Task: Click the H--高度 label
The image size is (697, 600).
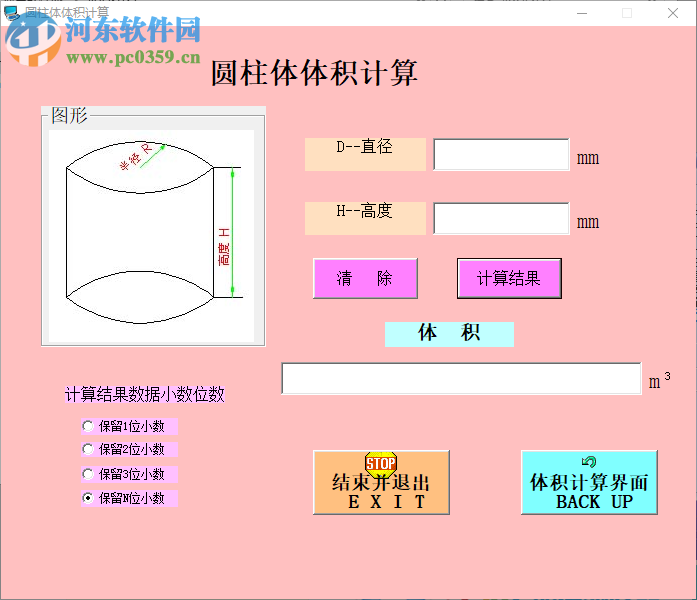Action: 365,218
